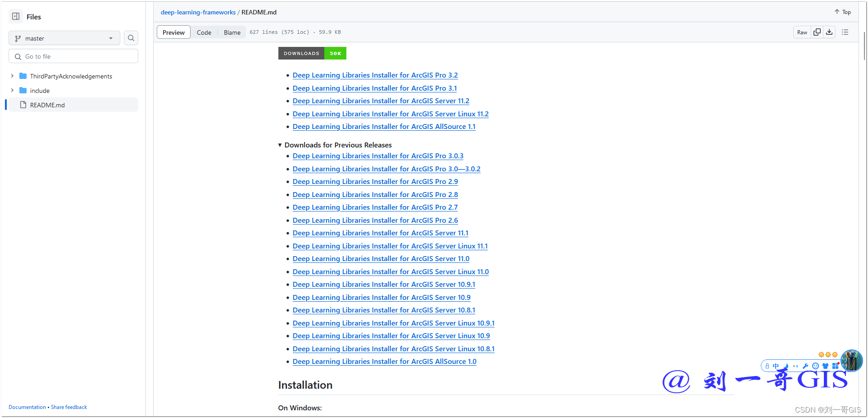This screenshot has width=868, height=418.
Task: Click the wrench tray icon
Action: coord(805,366)
